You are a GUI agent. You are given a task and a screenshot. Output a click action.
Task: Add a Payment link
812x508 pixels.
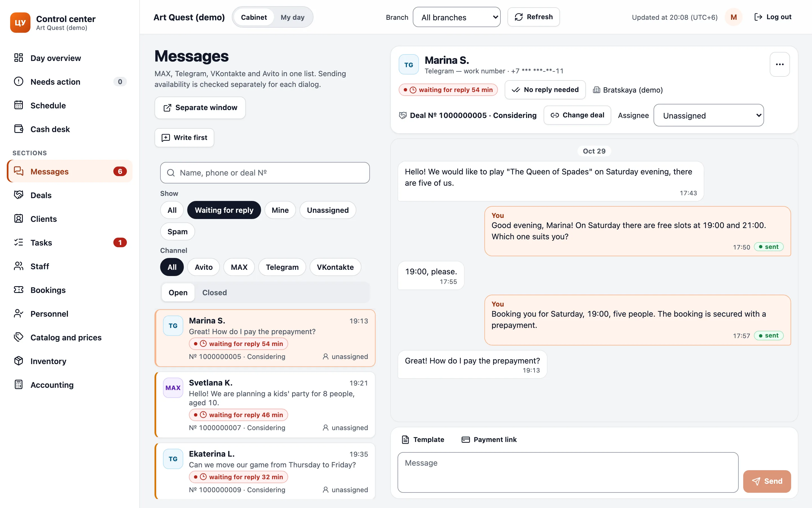(x=489, y=439)
